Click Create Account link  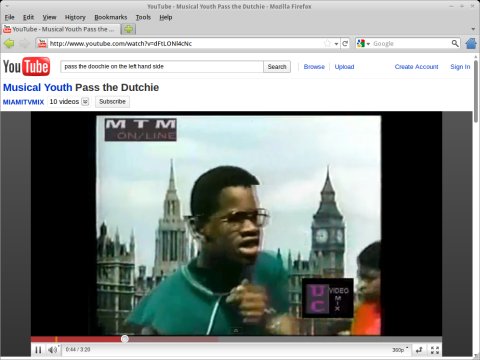pyautogui.click(x=416, y=67)
